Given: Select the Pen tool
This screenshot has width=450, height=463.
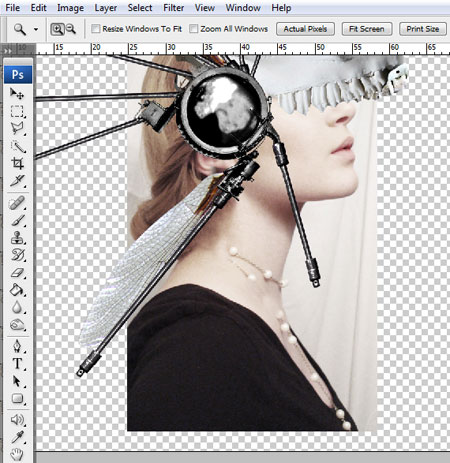Looking at the screenshot, I should (17, 346).
